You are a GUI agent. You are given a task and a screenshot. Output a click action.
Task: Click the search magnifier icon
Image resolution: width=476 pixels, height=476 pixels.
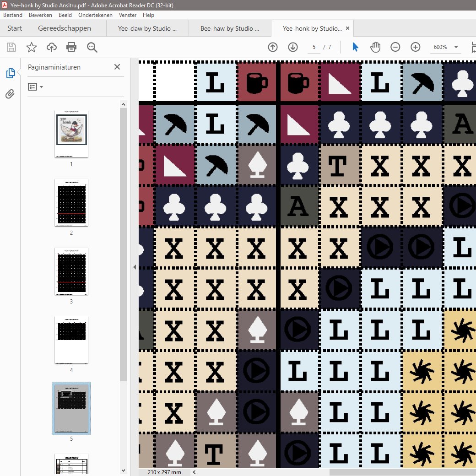point(92,47)
